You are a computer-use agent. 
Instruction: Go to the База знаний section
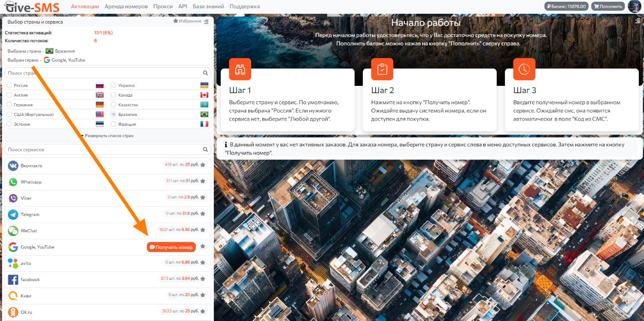coord(208,6)
